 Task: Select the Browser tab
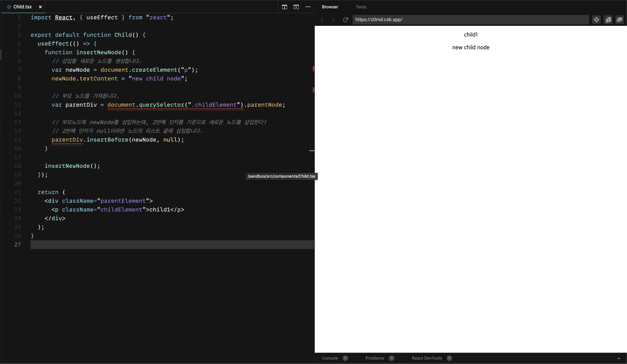pyautogui.click(x=330, y=7)
